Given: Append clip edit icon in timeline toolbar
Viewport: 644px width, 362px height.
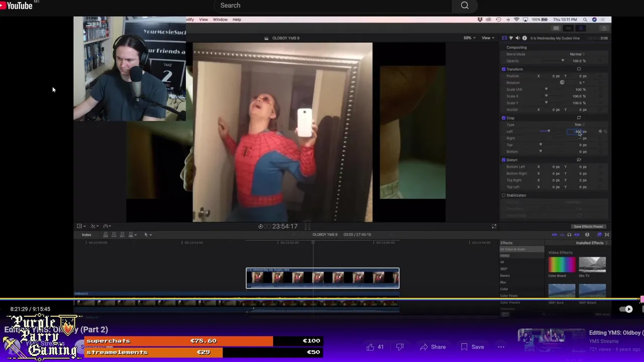Looking at the screenshot, I should [123, 235].
